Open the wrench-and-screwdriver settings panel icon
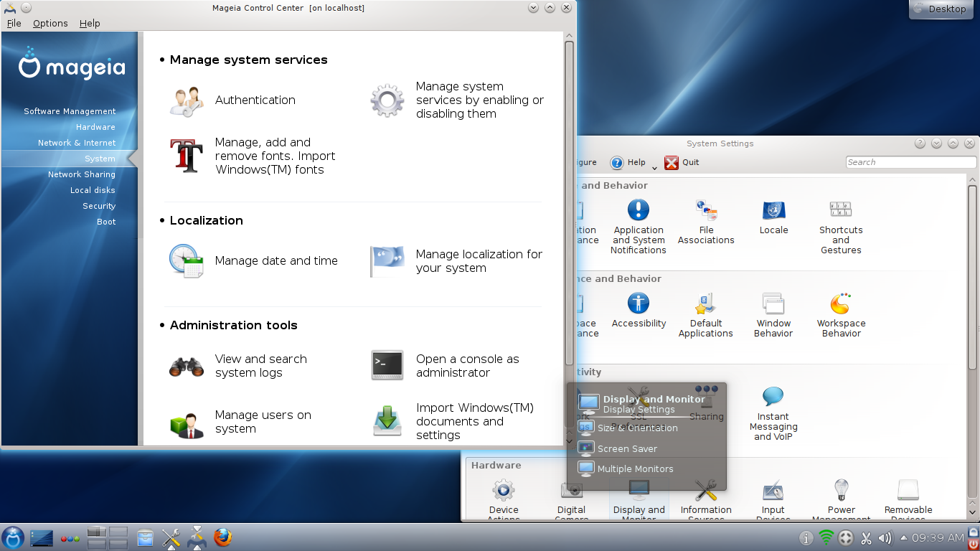 (x=171, y=537)
